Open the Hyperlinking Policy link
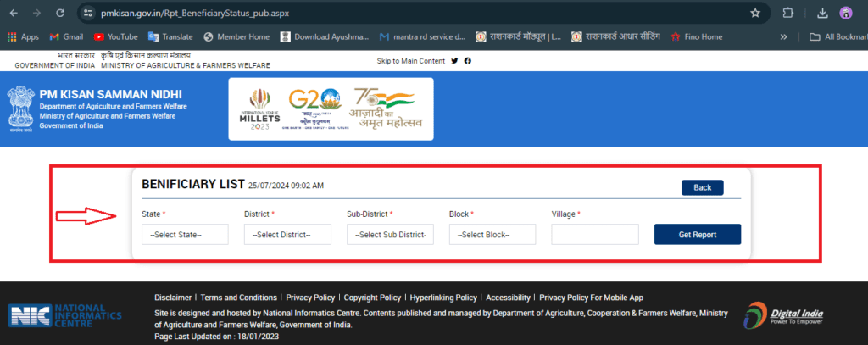The image size is (868, 345). pos(443,298)
